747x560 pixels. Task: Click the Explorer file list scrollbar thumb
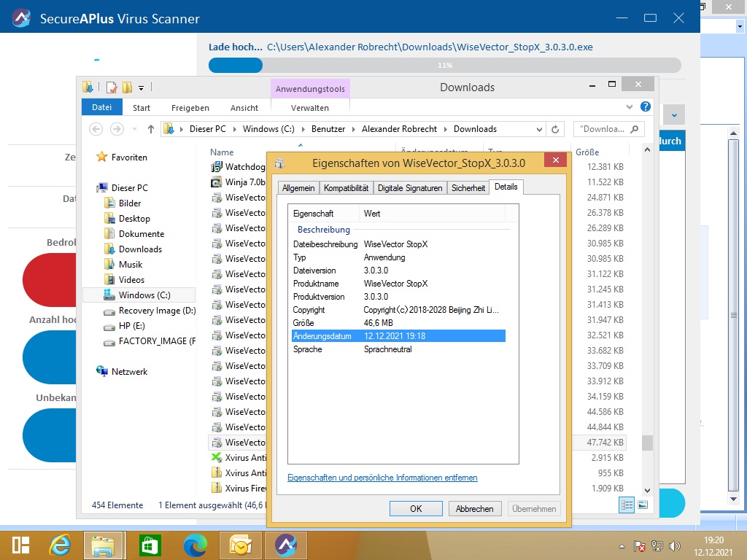point(647,443)
